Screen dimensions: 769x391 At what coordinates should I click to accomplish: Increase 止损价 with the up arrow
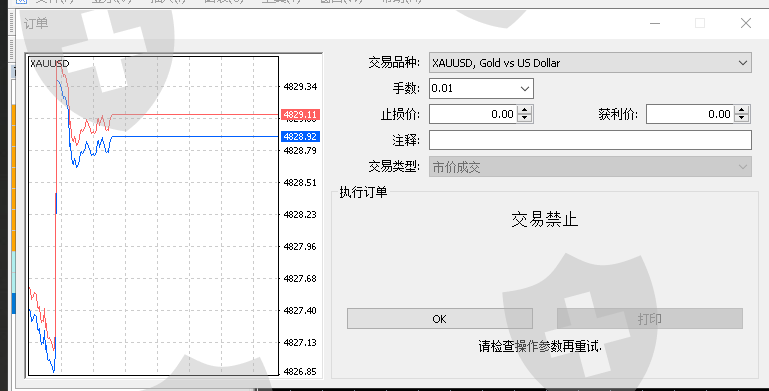(x=525, y=110)
